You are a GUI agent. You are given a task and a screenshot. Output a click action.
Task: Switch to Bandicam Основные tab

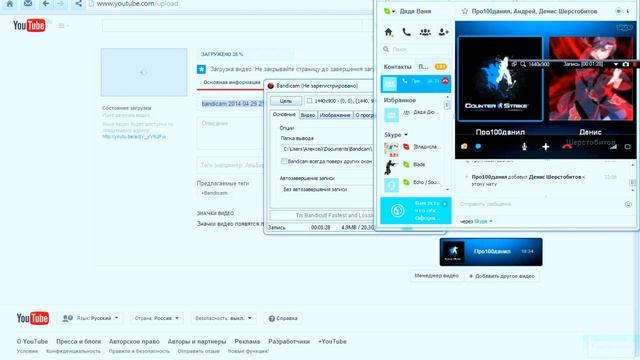tap(284, 115)
